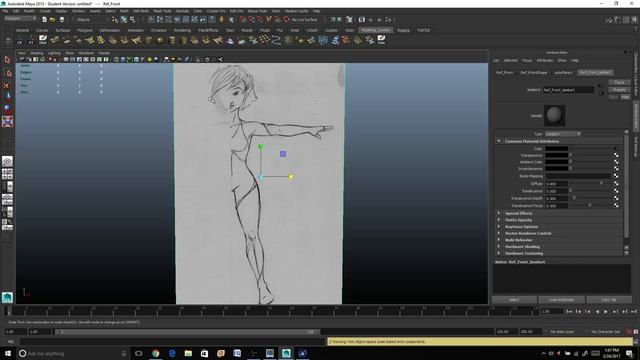Go to start of playback range

pos(569,311)
